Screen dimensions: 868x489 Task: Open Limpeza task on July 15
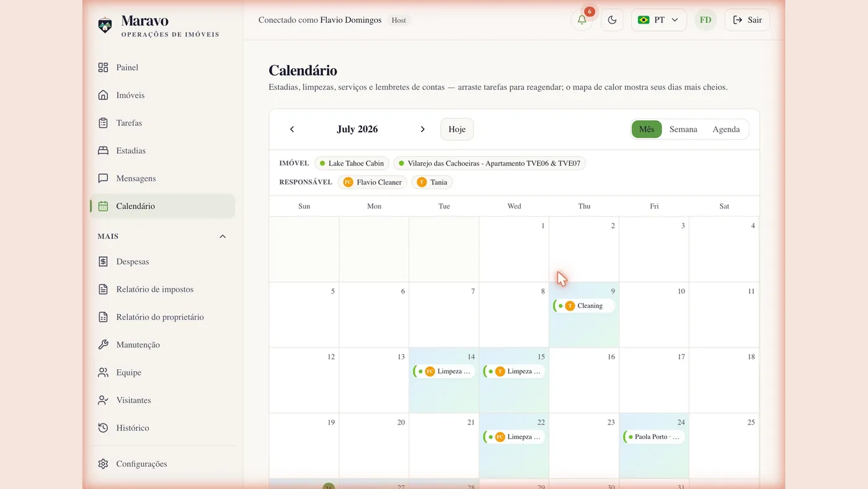[x=514, y=372]
